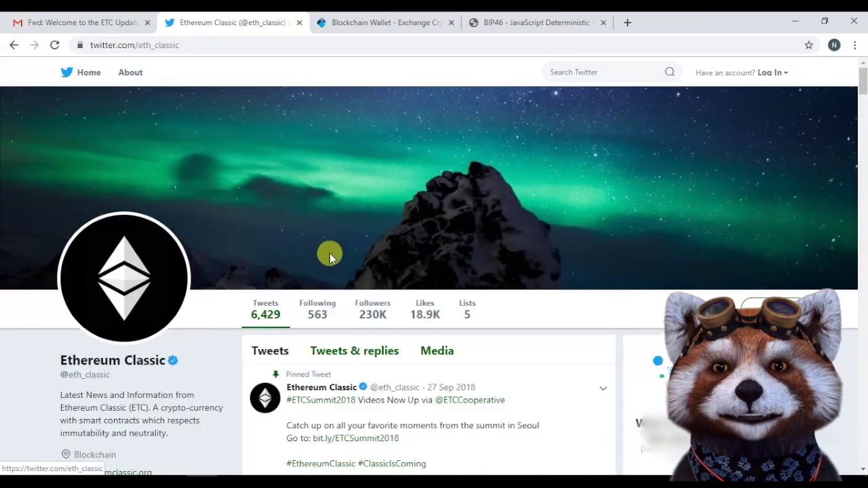868x488 pixels.
Task: Select the Tweets & replies tab
Action: pyautogui.click(x=355, y=350)
